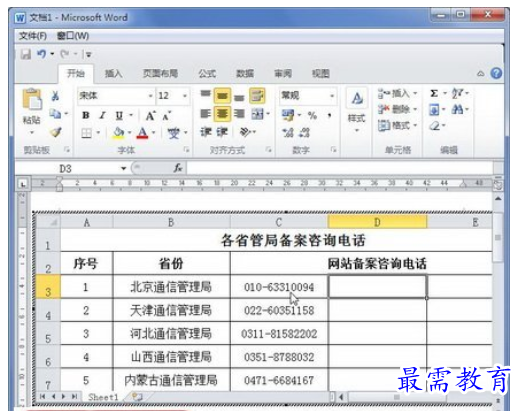Minimize the ribbon with caret icon
This screenshot has width=519, height=411.
(x=480, y=74)
